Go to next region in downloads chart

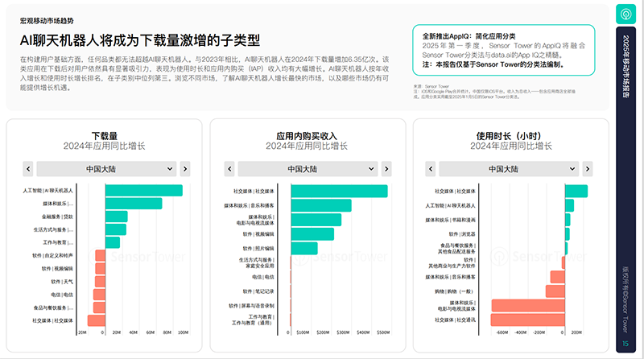click(x=185, y=169)
